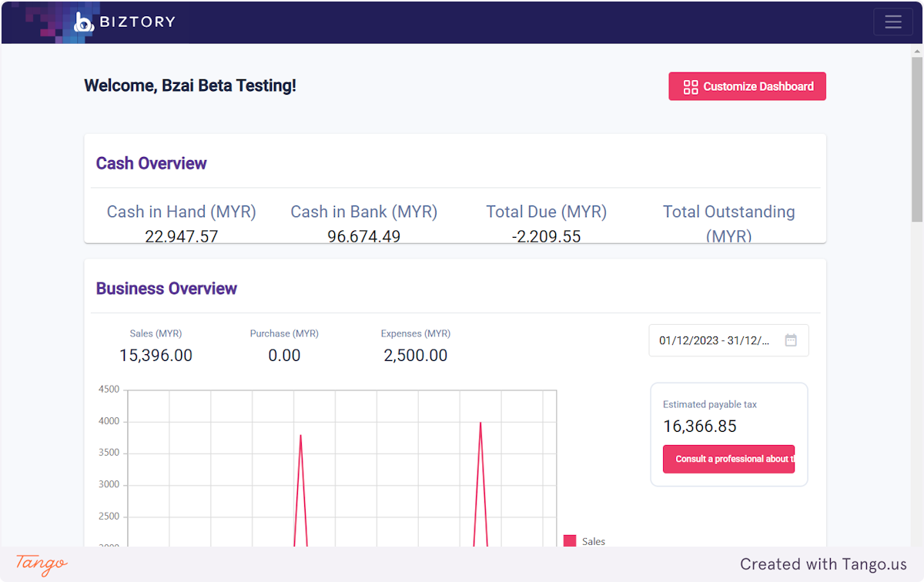Click the Business Overview heading
This screenshot has width=924, height=582.
coord(166,289)
